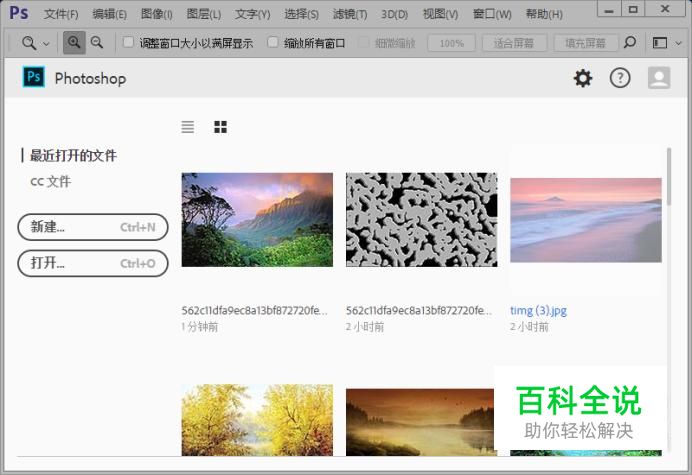Open the 3D(D) menu
692x475 pixels.
395,15
